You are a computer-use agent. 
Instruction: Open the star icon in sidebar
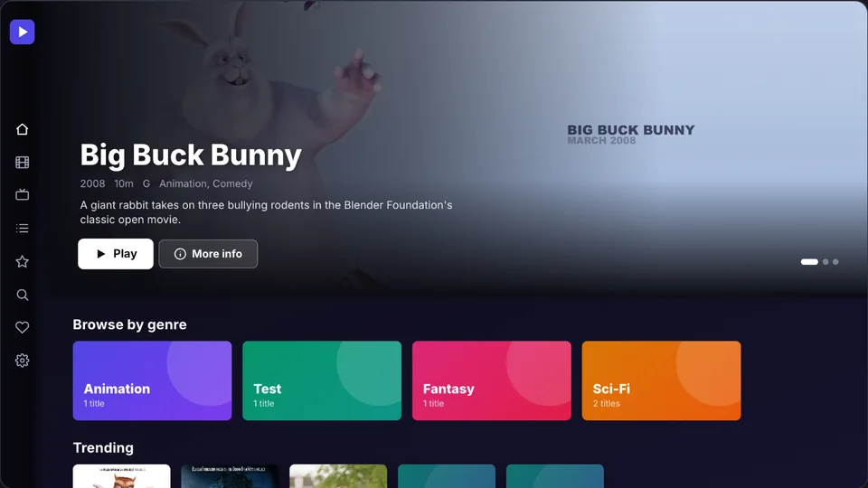point(22,261)
